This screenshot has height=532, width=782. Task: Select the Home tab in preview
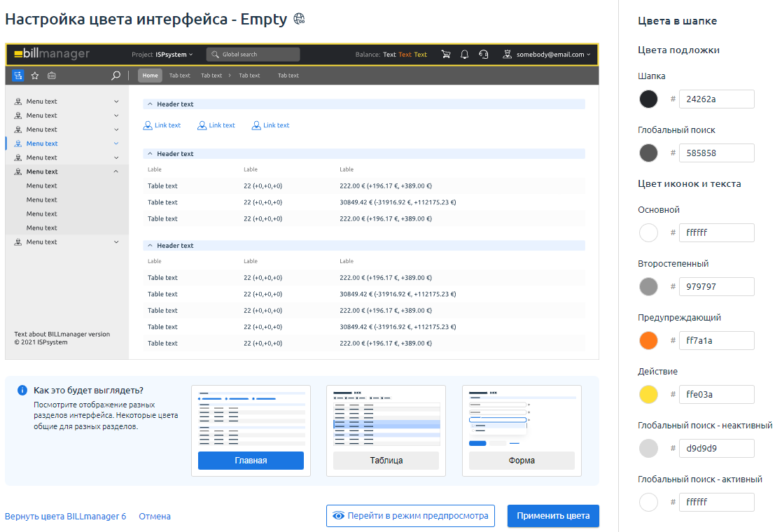[x=150, y=76]
